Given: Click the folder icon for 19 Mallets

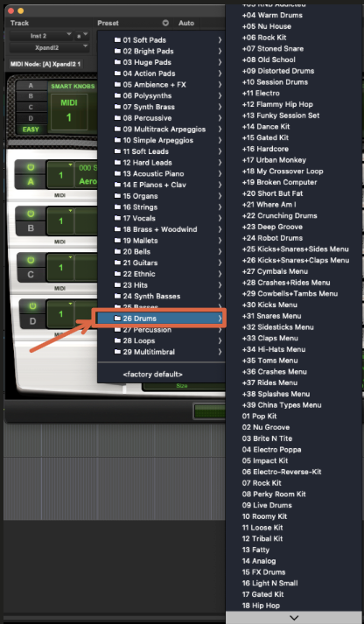Looking at the screenshot, I should (117, 241).
